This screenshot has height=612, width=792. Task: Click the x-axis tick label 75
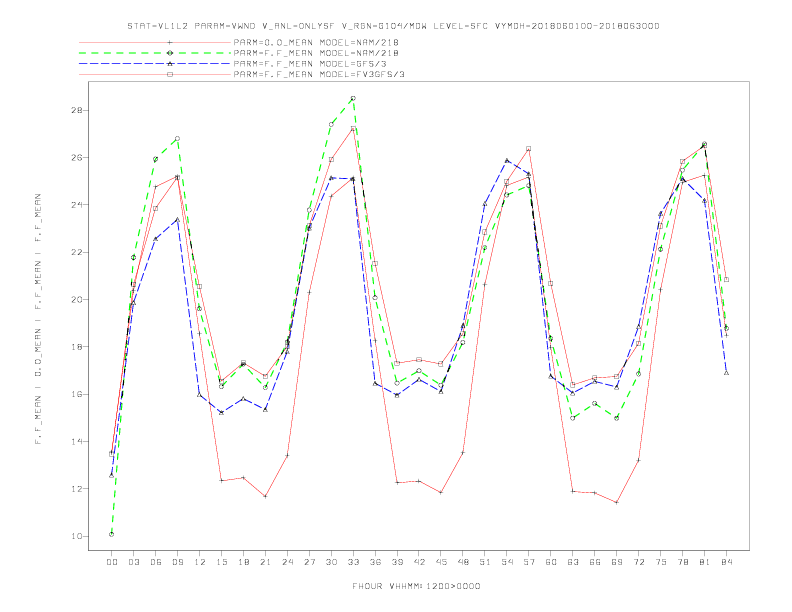pos(661,562)
